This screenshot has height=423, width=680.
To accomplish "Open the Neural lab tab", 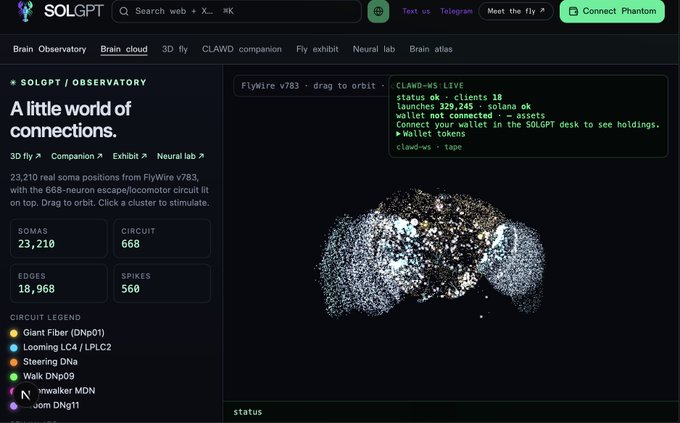I will pos(374,49).
